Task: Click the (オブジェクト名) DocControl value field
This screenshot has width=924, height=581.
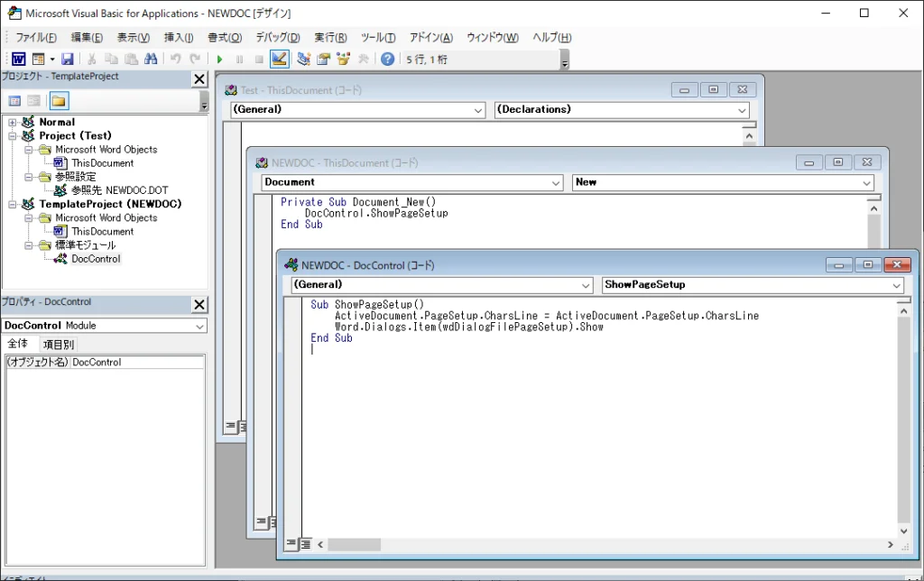Action: 137,363
